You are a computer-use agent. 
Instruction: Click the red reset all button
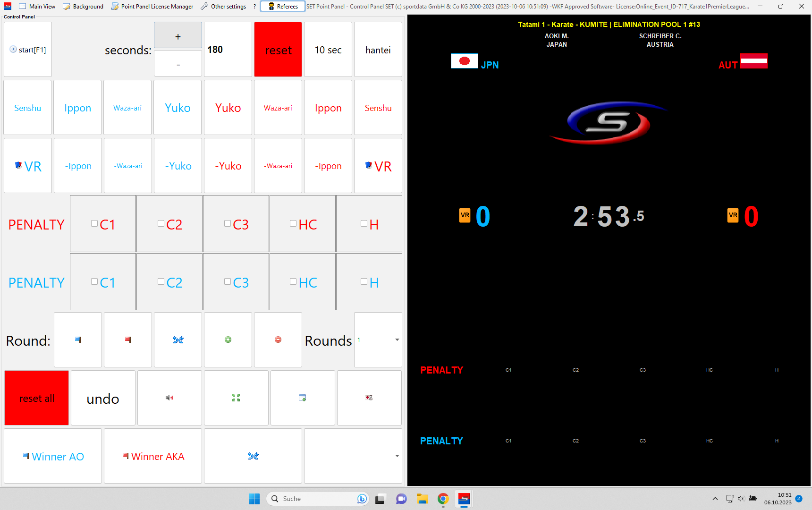point(37,398)
